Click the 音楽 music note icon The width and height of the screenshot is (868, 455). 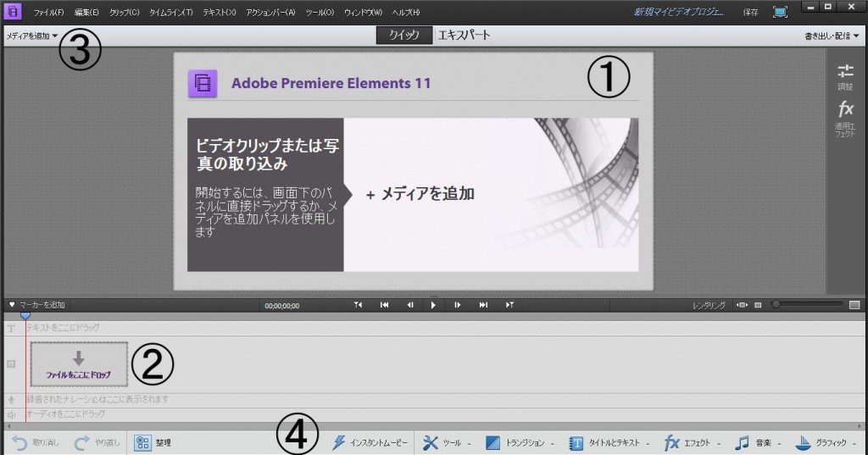[742, 443]
